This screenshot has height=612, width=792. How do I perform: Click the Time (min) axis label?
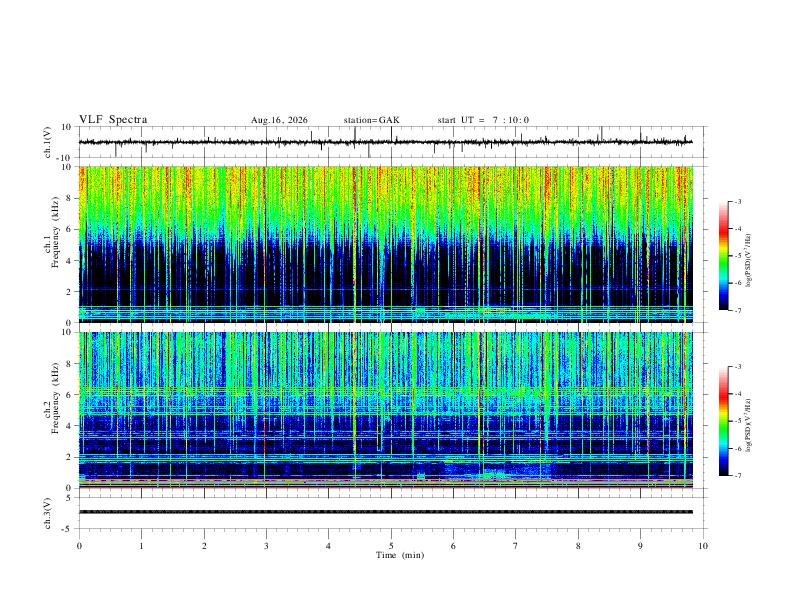400,555
